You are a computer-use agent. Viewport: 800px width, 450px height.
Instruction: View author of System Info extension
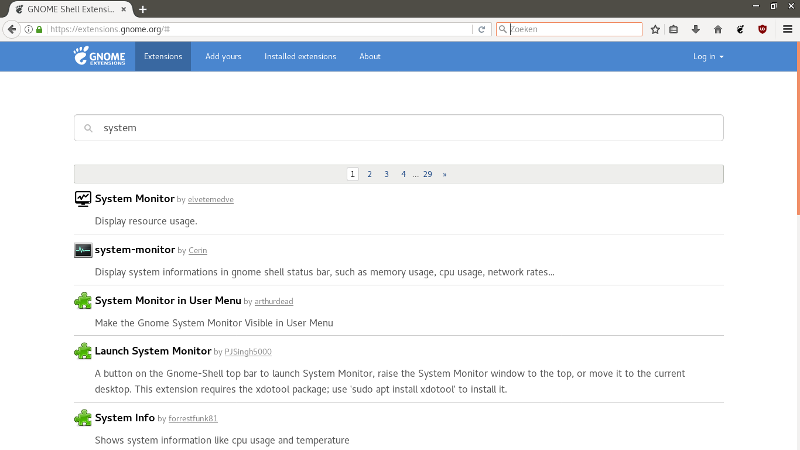click(x=193, y=419)
